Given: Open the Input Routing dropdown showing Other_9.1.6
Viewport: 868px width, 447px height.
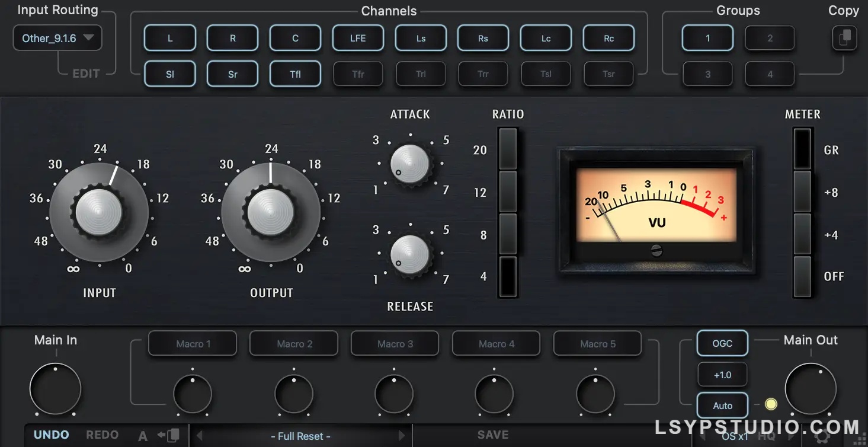Looking at the screenshot, I should (57, 37).
